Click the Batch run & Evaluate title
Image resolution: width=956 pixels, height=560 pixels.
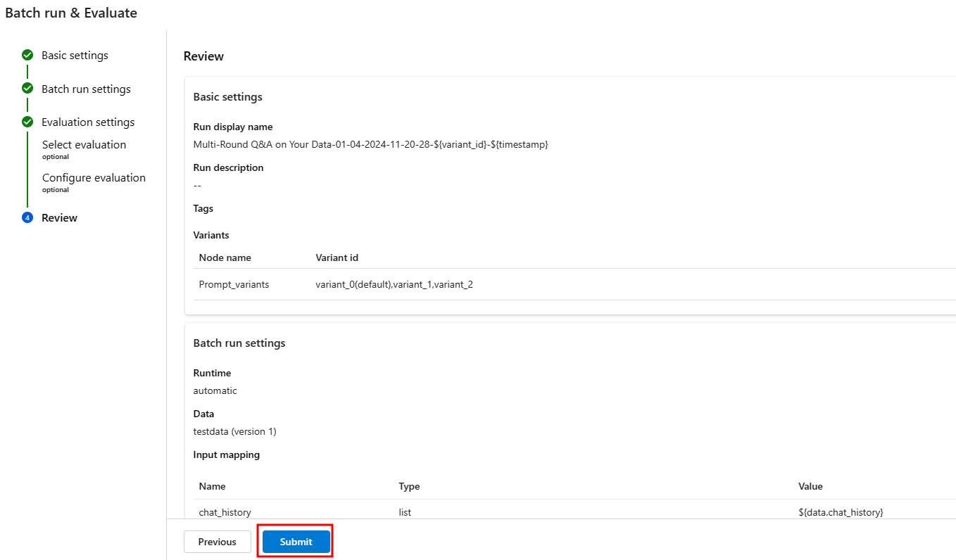click(x=71, y=13)
